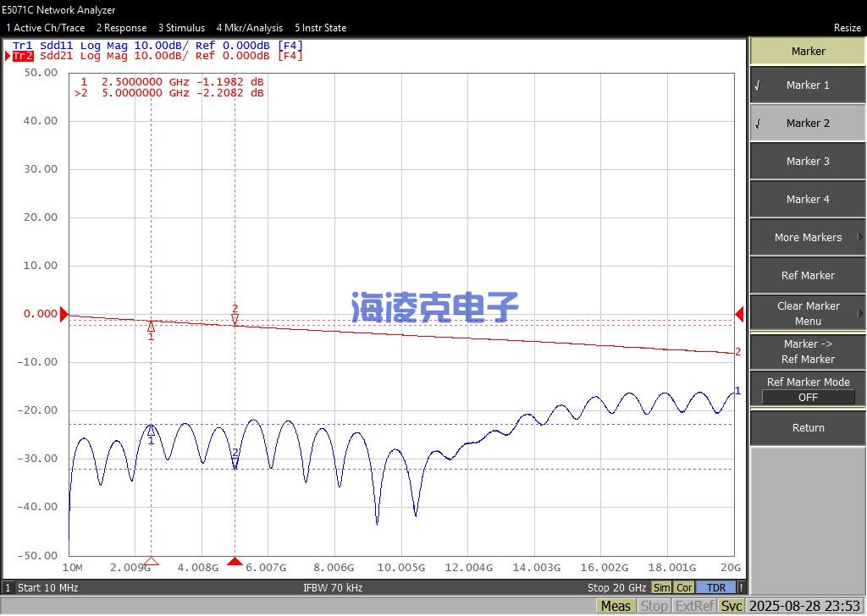
Task: Click marker 2 triangle on blue Sdd11 trace
Action: click(235, 463)
